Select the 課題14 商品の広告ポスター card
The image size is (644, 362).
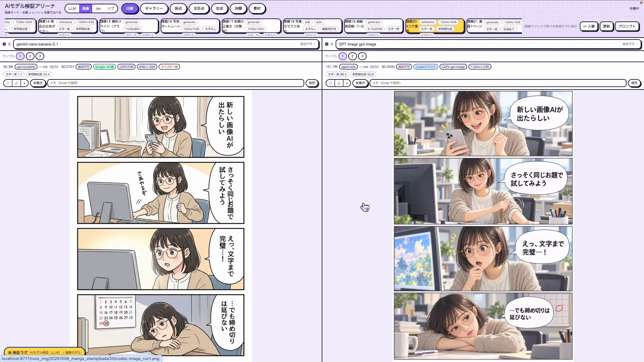coord(67,26)
